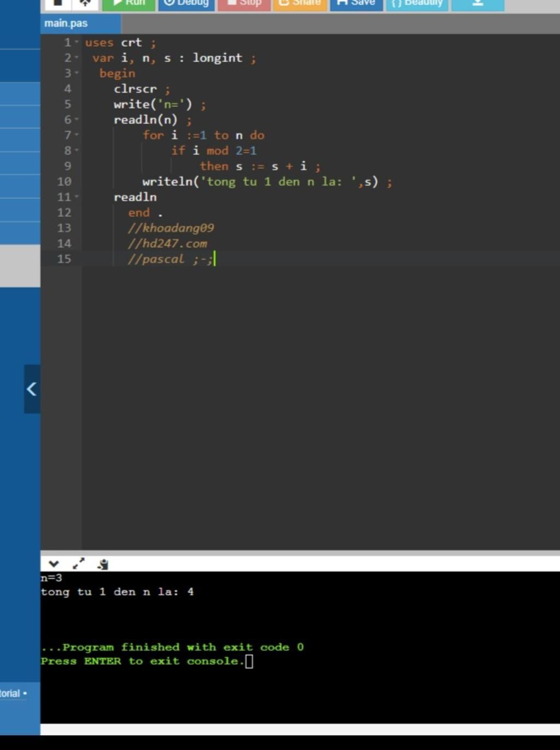Click console output 'tong tu 1 den n la: 4'
560x750 pixels.
pyautogui.click(x=117, y=592)
